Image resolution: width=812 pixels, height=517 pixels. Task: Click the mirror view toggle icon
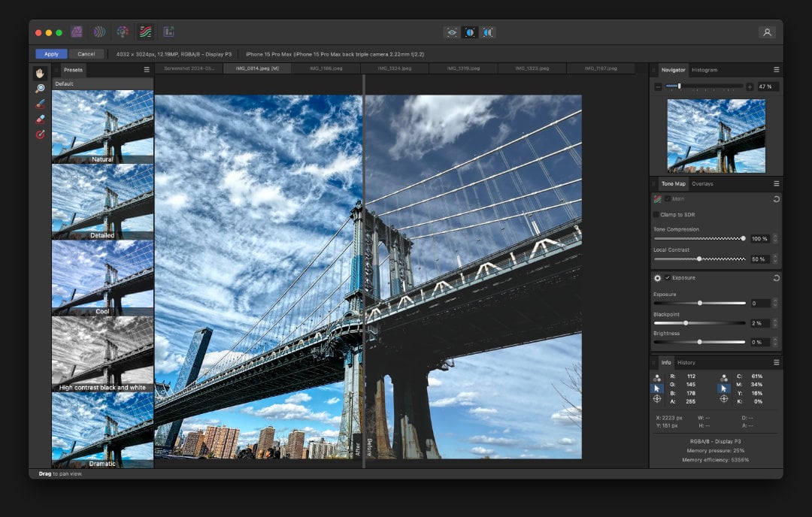(486, 32)
